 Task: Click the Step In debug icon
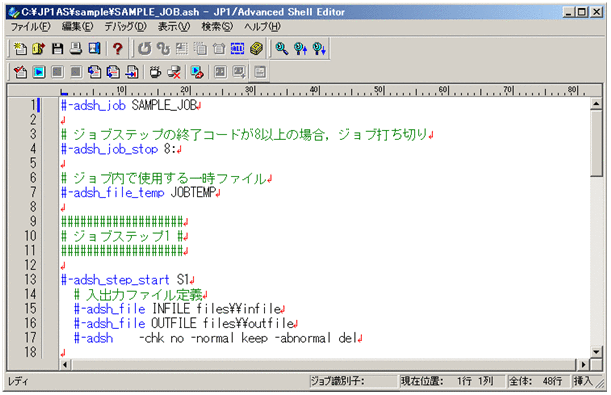(94, 72)
